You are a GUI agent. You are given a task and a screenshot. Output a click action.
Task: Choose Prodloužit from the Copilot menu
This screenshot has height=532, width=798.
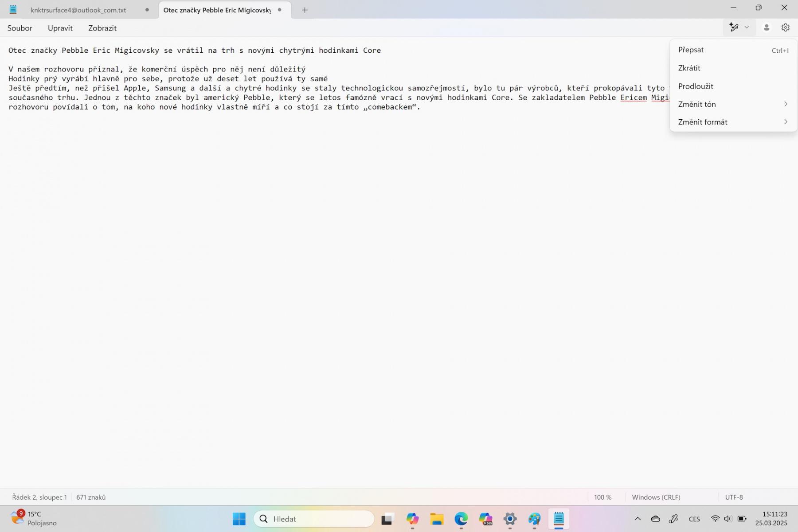733,86
